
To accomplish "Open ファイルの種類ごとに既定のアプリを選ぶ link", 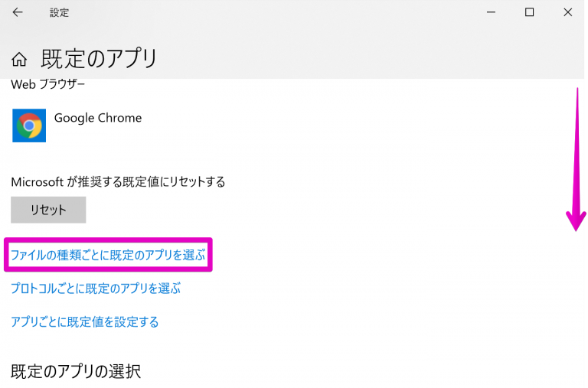I will (108, 255).
